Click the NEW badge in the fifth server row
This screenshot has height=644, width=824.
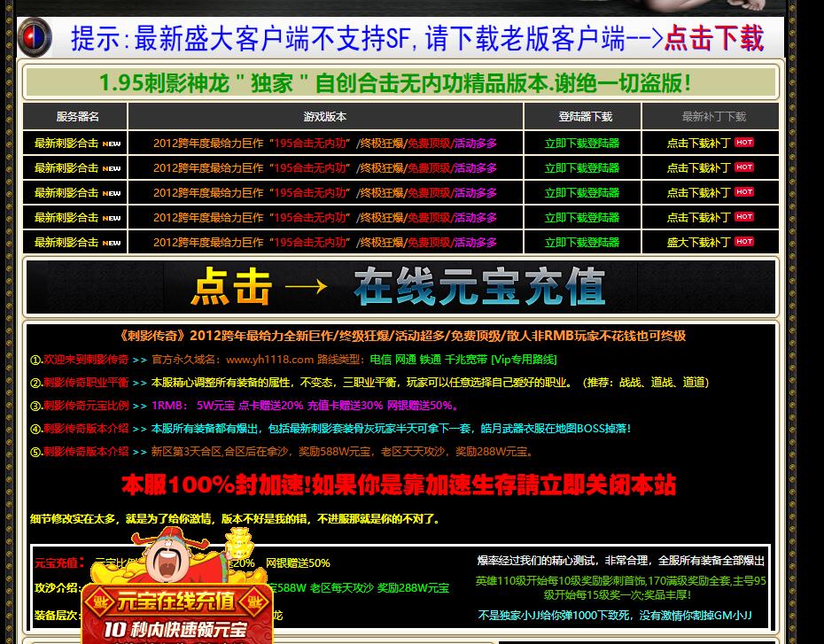click(x=112, y=243)
